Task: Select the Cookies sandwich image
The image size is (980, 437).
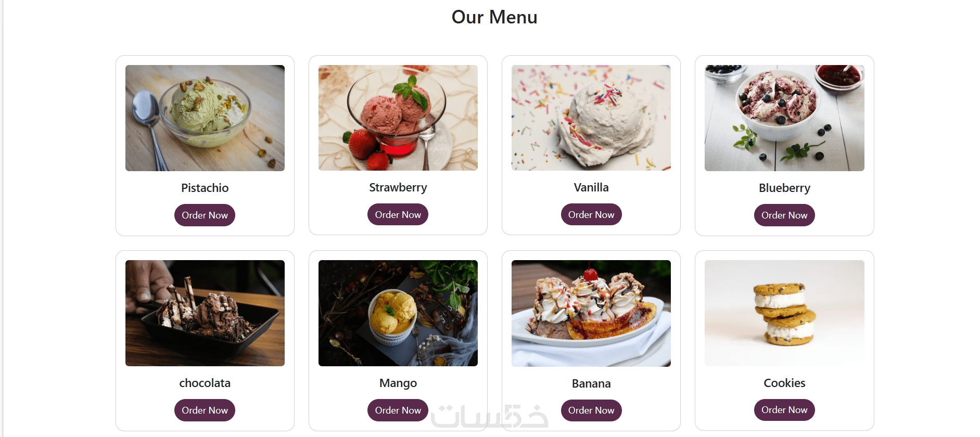Action: [x=784, y=313]
